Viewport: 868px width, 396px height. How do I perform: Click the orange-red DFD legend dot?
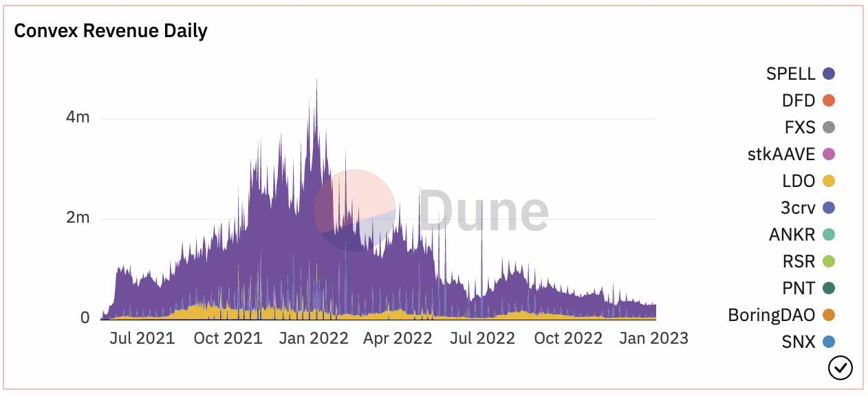[x=829, y=101]
